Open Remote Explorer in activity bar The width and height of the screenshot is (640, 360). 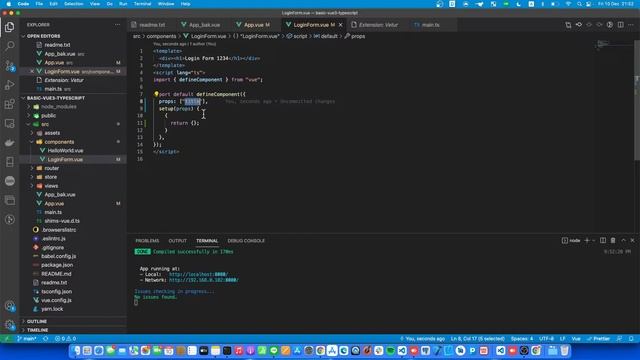tap(9, 123)
